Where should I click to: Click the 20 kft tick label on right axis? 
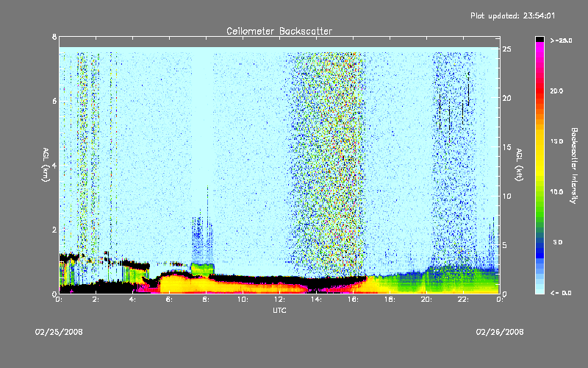point(506,98)
